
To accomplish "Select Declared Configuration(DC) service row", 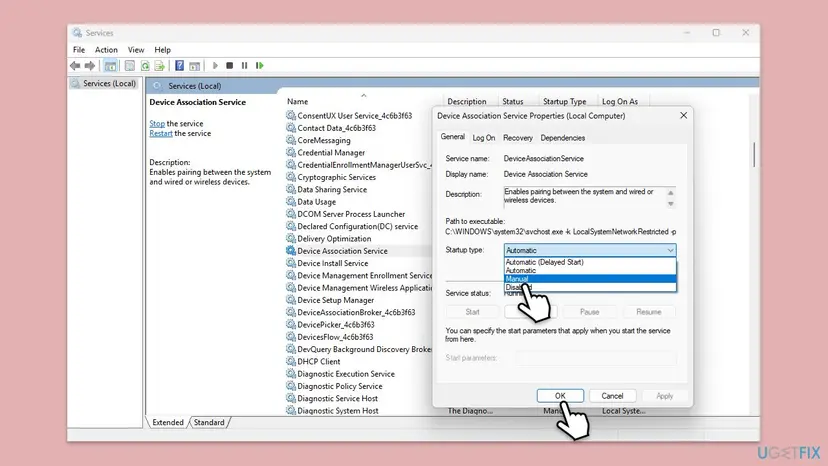I will (x=359, y=226).
